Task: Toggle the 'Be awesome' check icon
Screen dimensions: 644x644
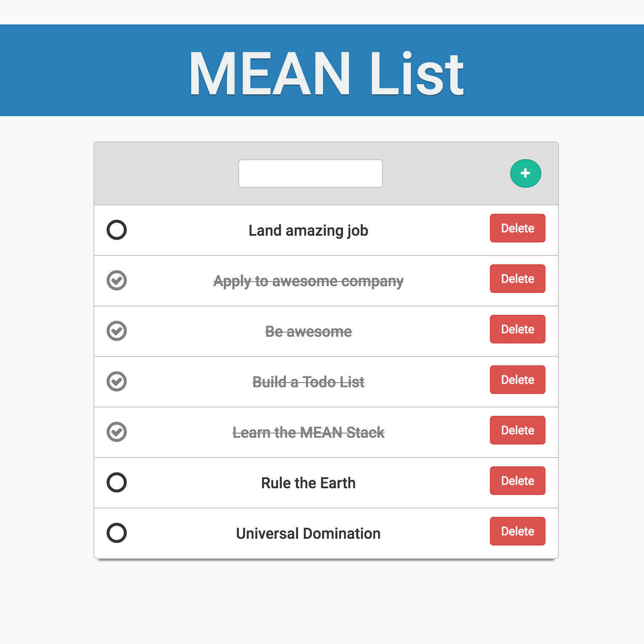Action: 117,331
